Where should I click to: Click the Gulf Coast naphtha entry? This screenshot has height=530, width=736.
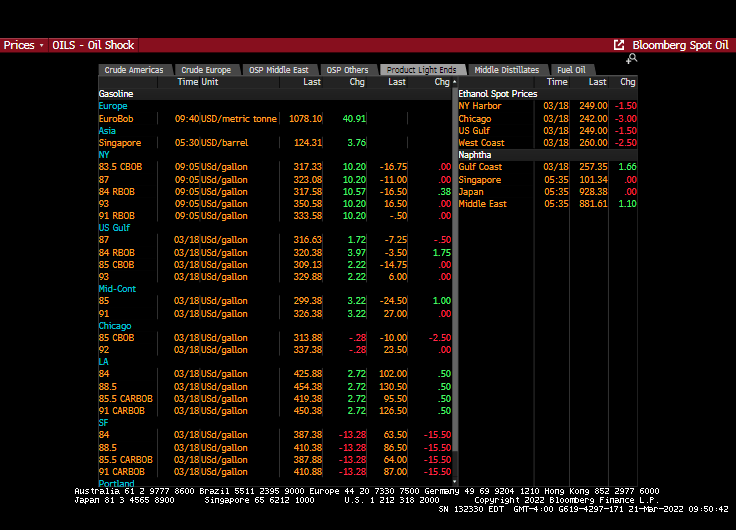[480, 167]
